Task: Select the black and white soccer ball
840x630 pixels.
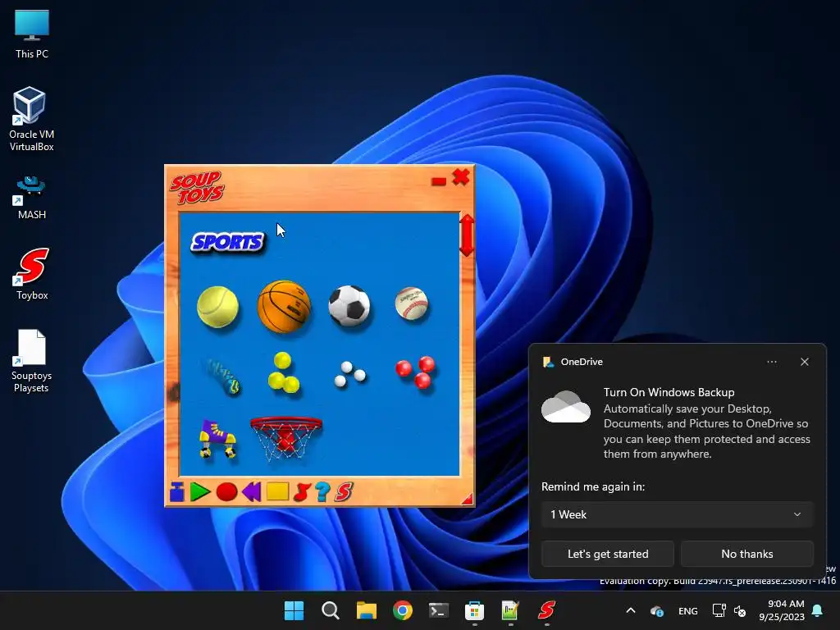Action: tap(349, 305)
